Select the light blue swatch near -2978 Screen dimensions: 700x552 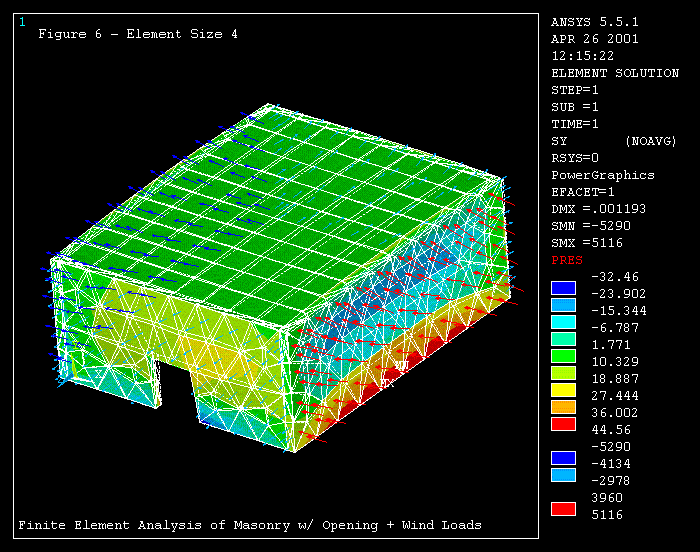click(564, 474)
